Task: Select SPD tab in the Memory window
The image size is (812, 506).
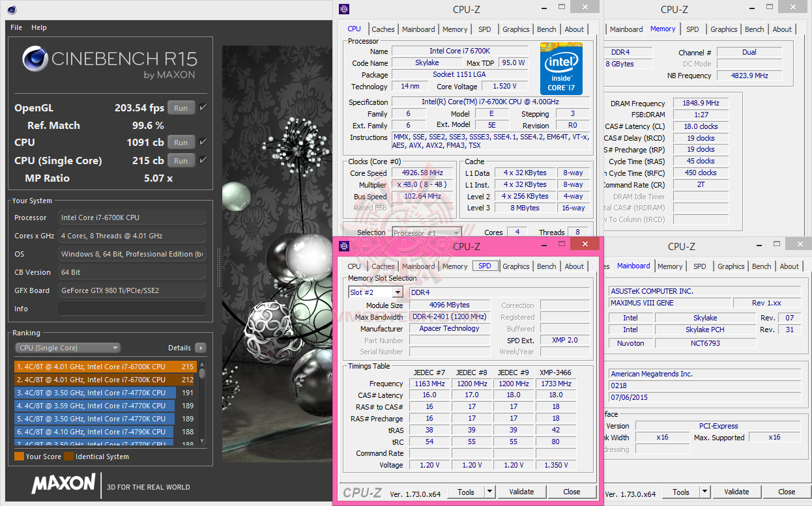Action: tap(693, 29)
